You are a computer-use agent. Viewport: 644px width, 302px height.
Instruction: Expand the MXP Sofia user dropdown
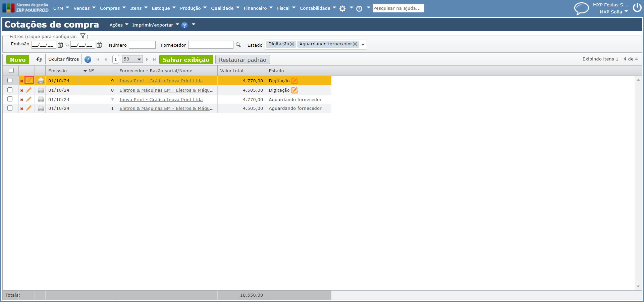[626, 12]
